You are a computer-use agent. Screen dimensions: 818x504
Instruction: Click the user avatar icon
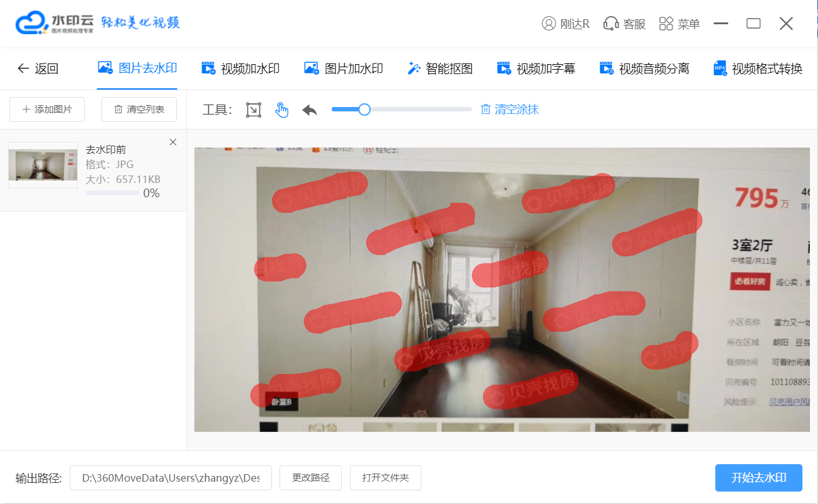click(548, 24)
